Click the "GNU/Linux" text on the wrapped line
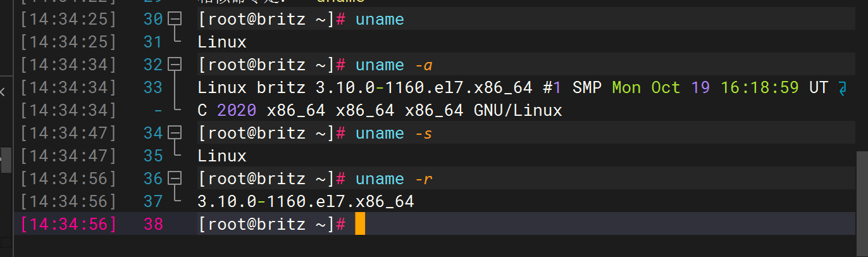 518,111
